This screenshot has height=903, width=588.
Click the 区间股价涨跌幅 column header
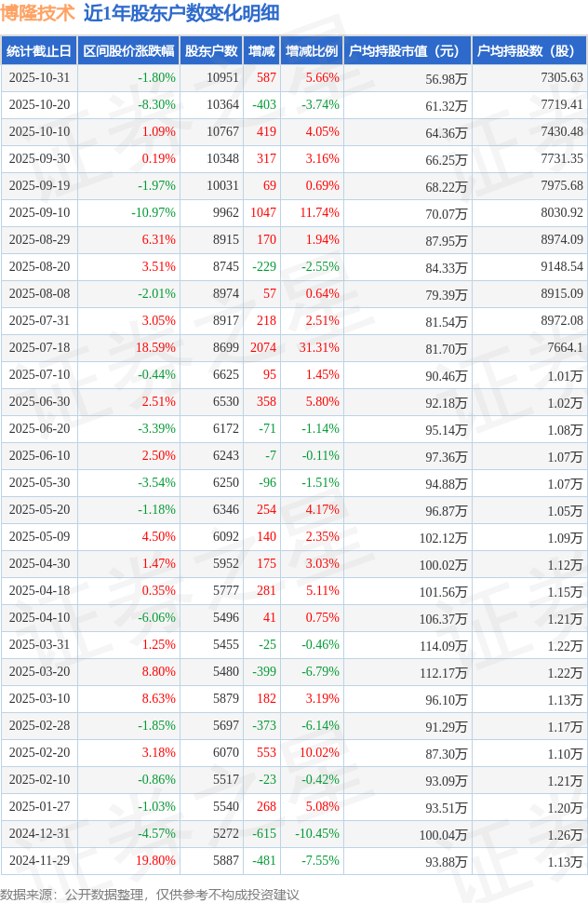coord(128,51)
